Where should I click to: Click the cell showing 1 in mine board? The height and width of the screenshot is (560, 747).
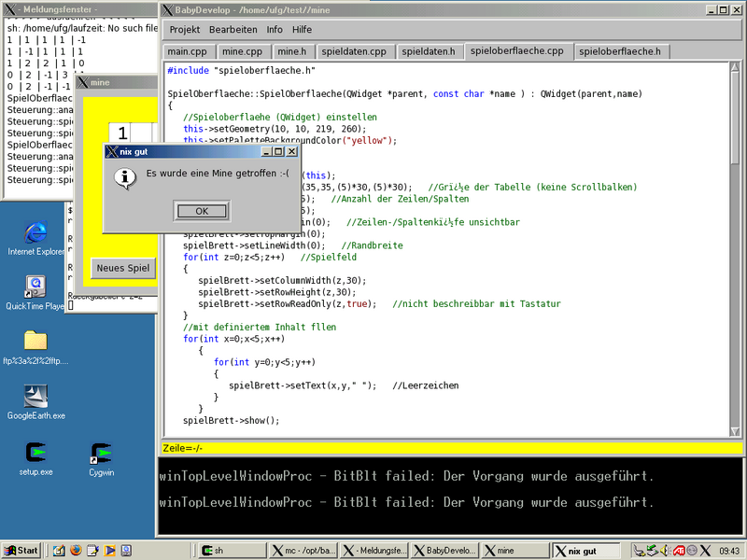coord(120,132)
